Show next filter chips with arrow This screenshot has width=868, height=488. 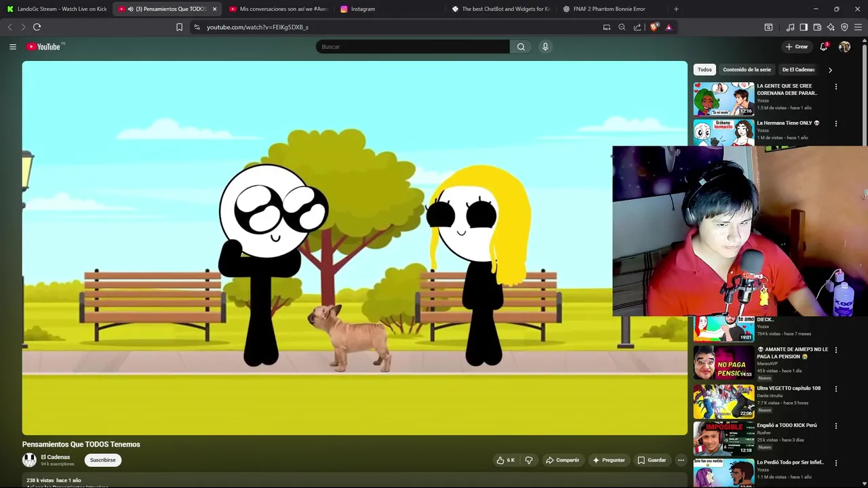(830, 70)
